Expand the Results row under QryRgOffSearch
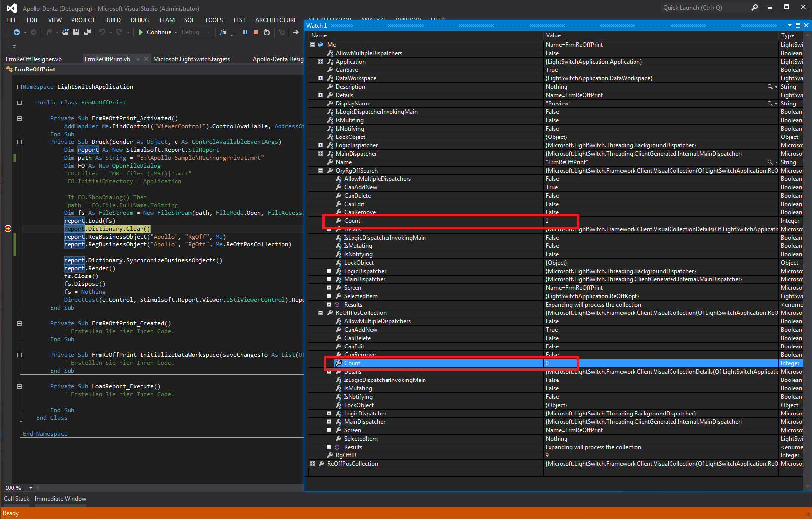This screenshot has height=519, width=812. pos(329,305)
